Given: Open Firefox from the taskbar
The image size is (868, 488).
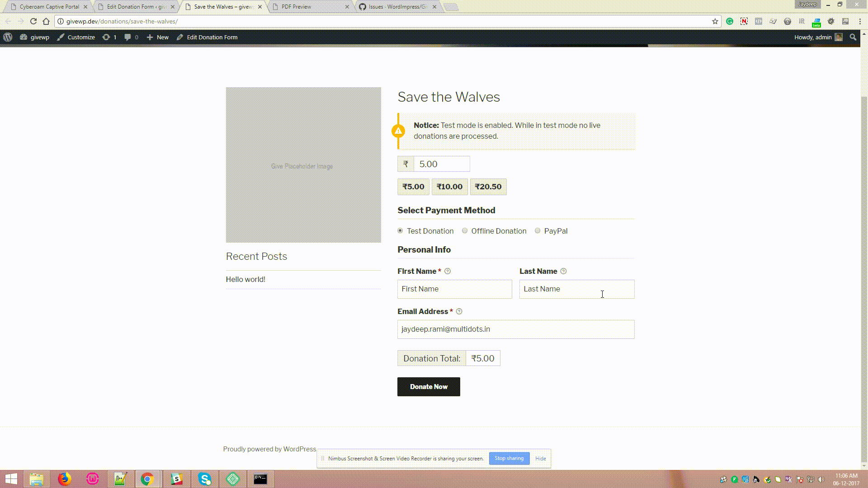Looking at the screenshot, I should 64,479.
